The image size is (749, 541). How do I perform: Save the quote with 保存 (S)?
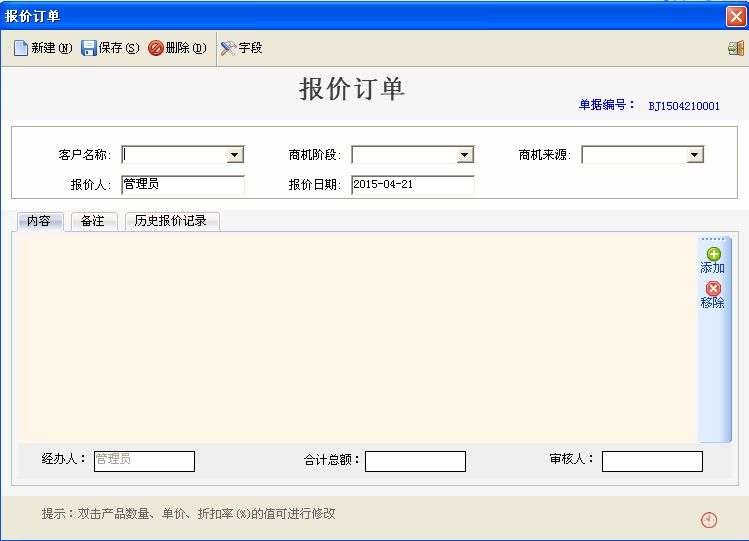[x=110, y=48]
